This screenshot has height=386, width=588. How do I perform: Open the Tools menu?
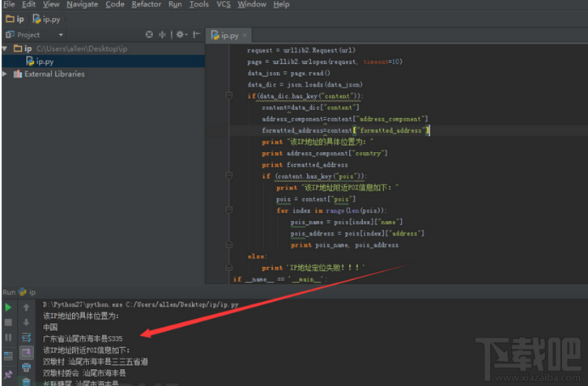[198, 5]
